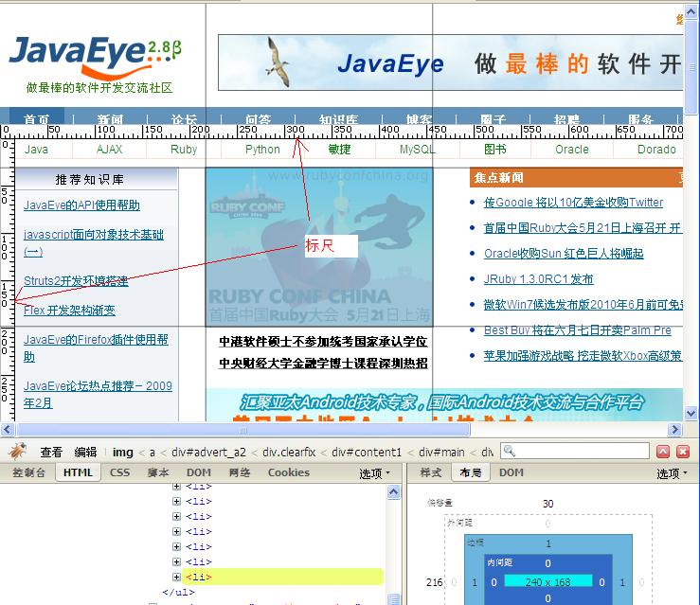Open link JavaEye论坛热点推荐－2009年2月
Image resolution: width=700 pixels, height=605 pixels.
pos(98,395)
